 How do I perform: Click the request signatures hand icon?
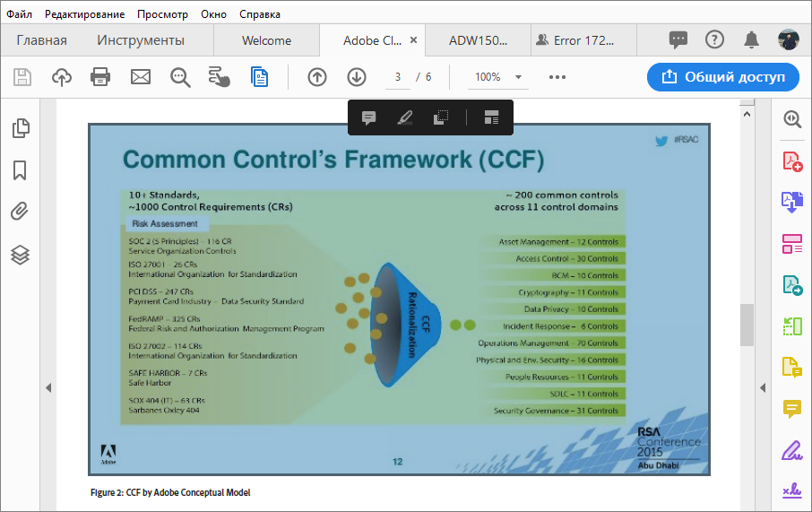coord(219,77)
